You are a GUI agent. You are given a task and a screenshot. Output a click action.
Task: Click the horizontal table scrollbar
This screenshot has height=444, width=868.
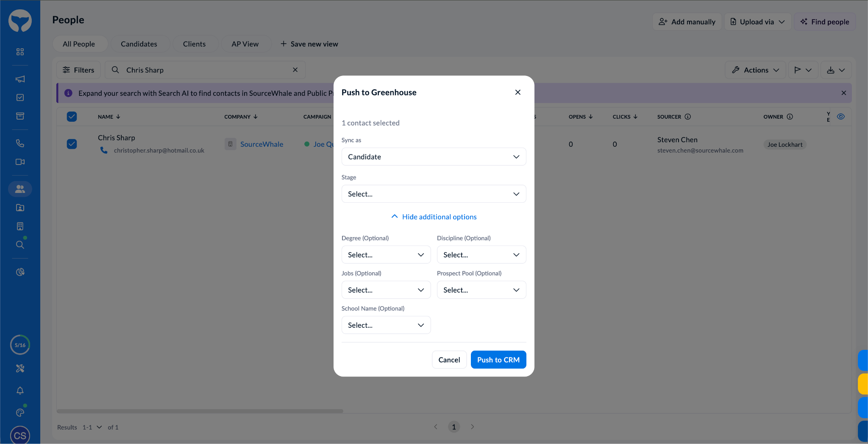coord(200,411)
